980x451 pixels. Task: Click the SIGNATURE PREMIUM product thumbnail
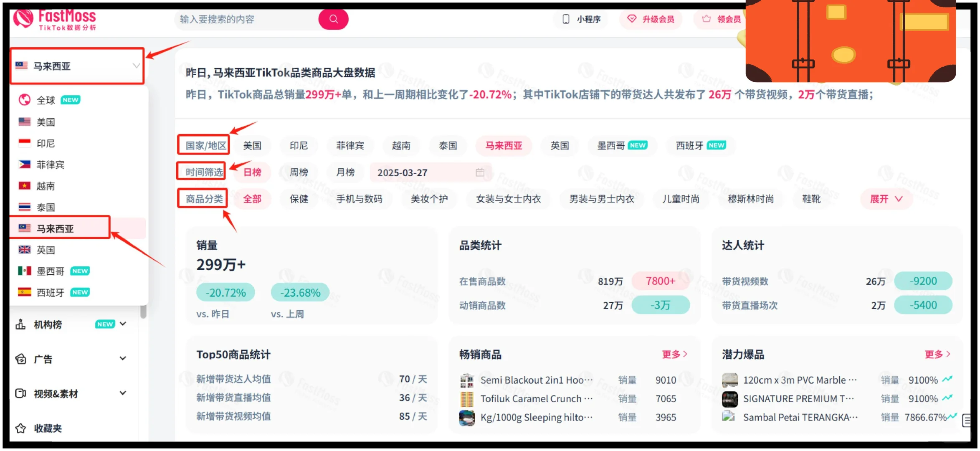coord(729,399)
